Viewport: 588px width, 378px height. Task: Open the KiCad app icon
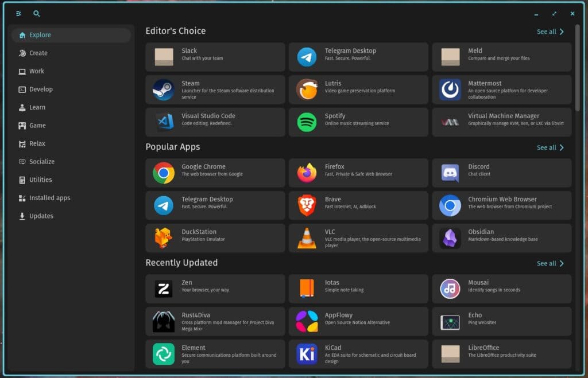click(307, 354)
